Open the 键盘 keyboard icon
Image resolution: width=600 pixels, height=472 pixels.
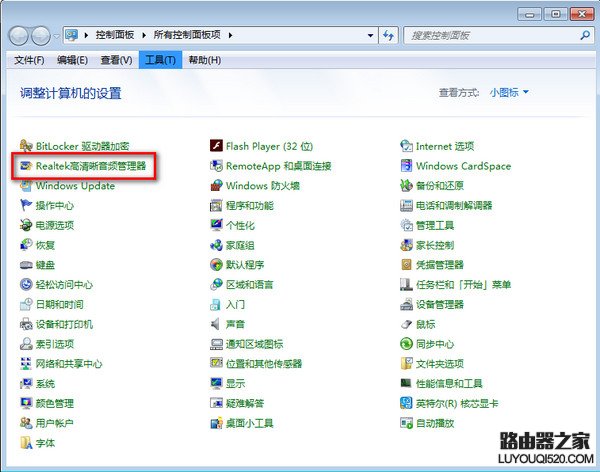click(x=26, y=265)
